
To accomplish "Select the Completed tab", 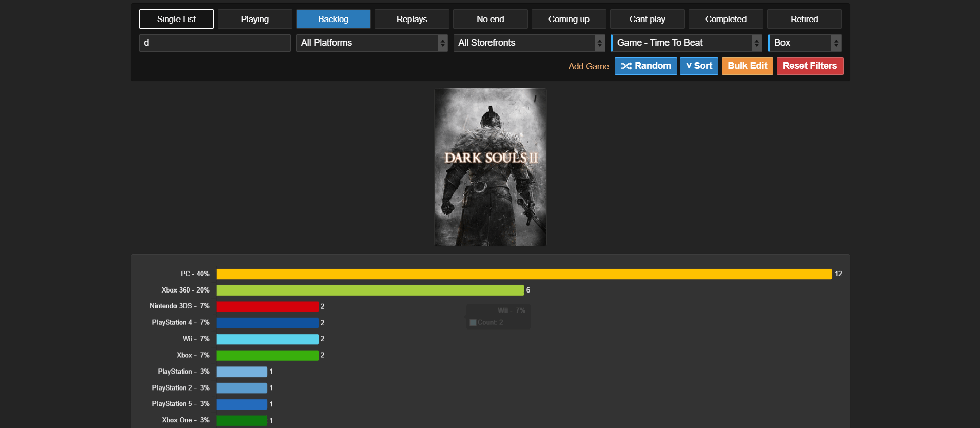I will (726, 19).
